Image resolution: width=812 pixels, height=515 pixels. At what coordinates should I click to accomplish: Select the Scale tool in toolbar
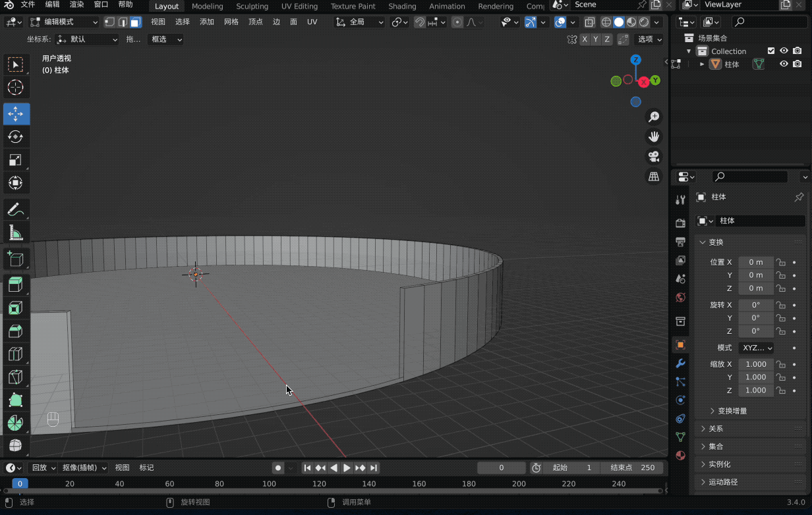click(16, 160)
